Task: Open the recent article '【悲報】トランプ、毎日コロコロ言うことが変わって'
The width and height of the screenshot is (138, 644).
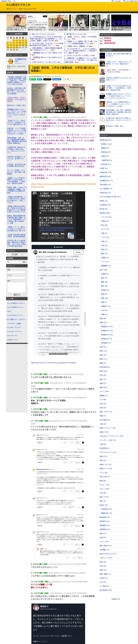Action: [x=16, y=229]
